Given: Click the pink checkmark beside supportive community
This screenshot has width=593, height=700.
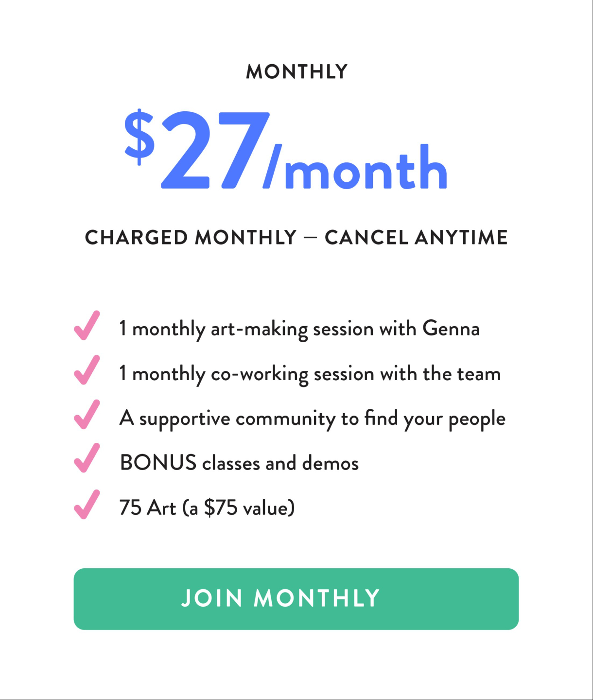Looking at the screenshot, I should point(87,415).
